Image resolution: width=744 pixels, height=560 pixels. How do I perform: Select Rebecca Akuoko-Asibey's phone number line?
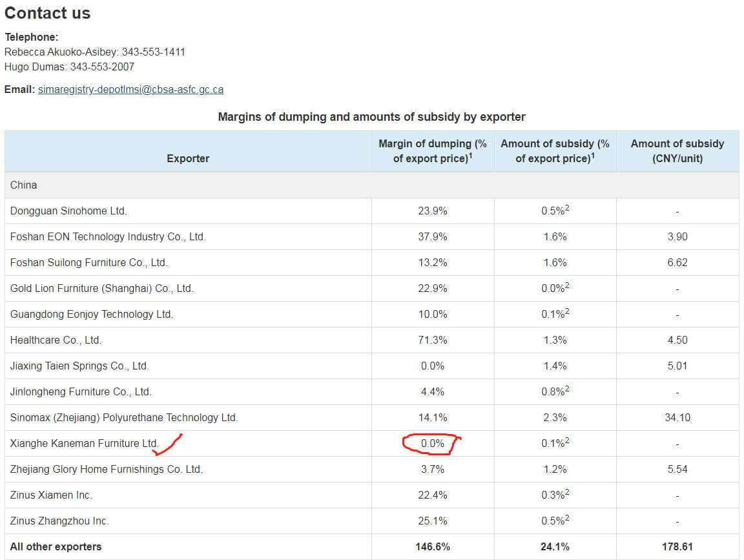pyautogui.click(x=95, y=52)
